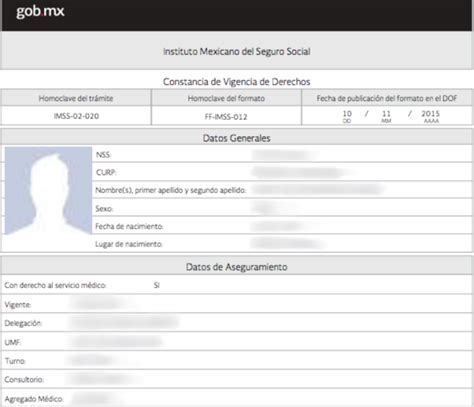Screen dimensions: 474x407
Task: Click the Turno label
Action: point(15,361)
